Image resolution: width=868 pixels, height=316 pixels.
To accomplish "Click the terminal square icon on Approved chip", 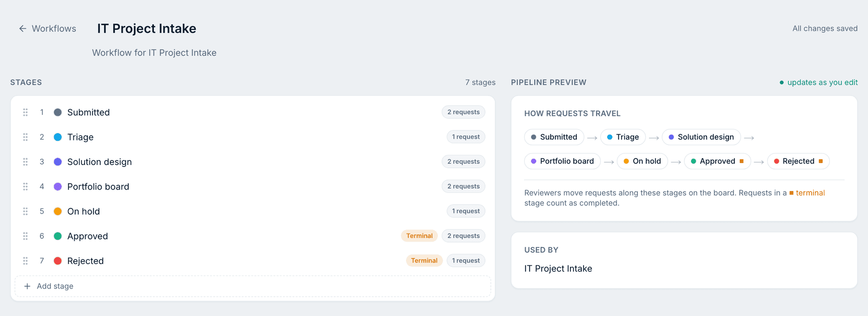I will pyautogui.click(x=742, y=161).
